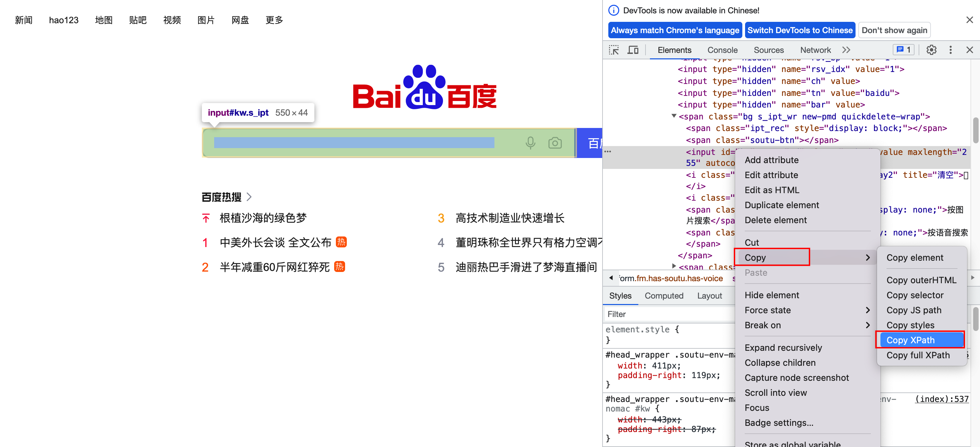Dismiss the DevTools language notification
Viewport: 980px width, 447px height.
pos(969,20)
